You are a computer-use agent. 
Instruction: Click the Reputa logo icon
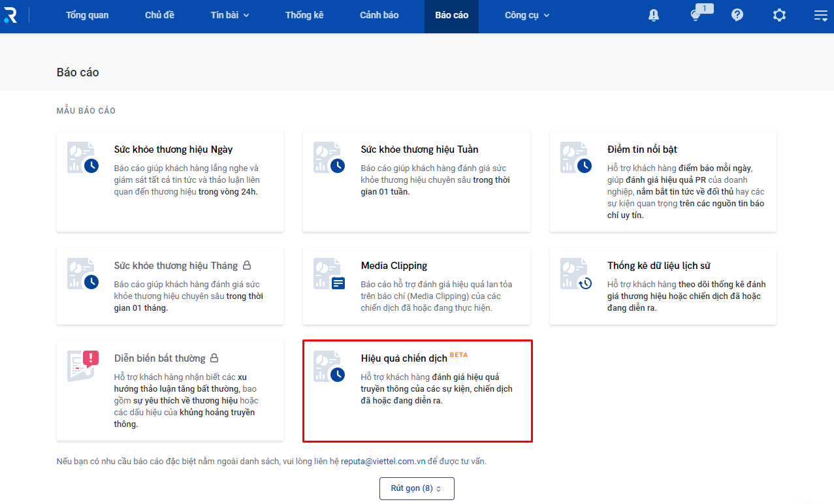click(10, 15)
